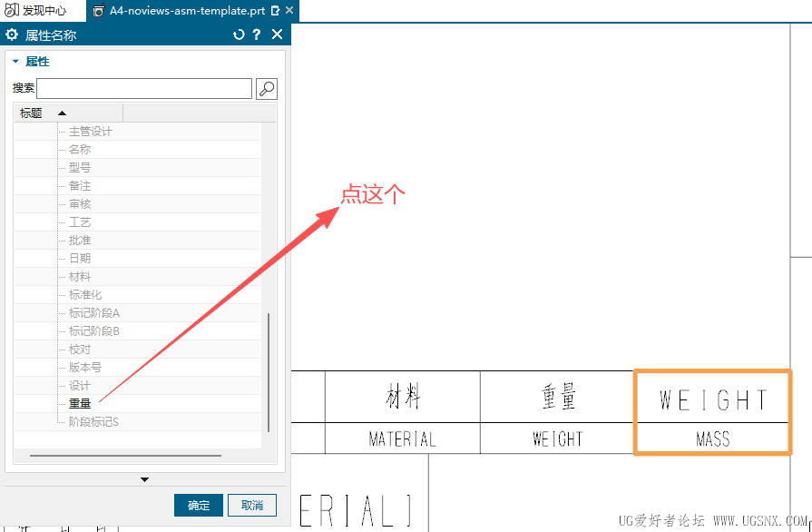Select 日期 attribute

[80, 259]
